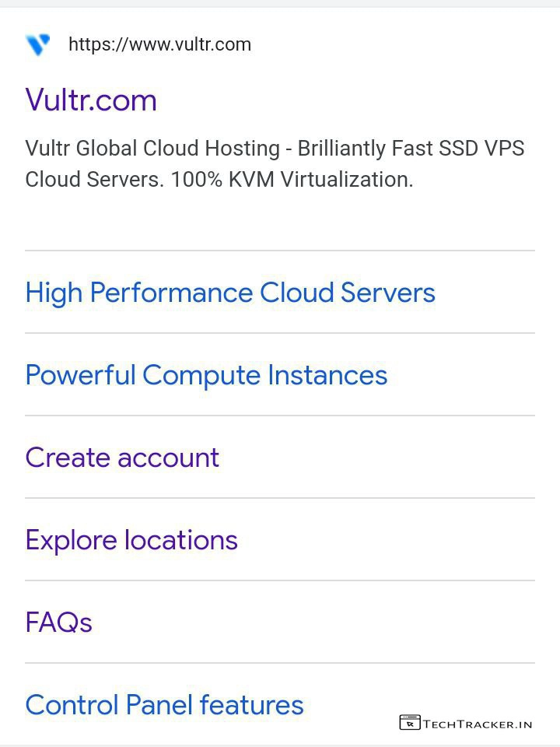Click the Vultr favicon logo
560x747 pixels.
37,44
